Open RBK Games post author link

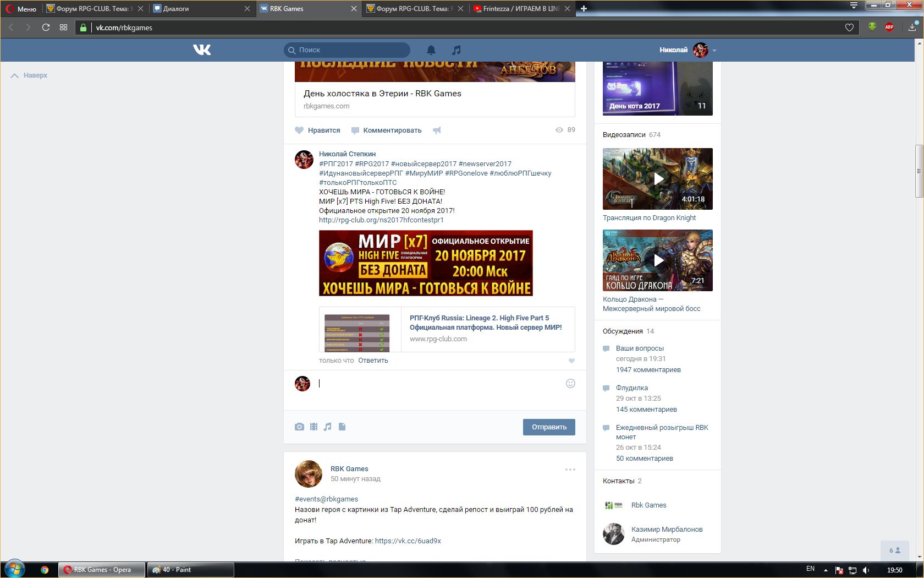(349, 469)
